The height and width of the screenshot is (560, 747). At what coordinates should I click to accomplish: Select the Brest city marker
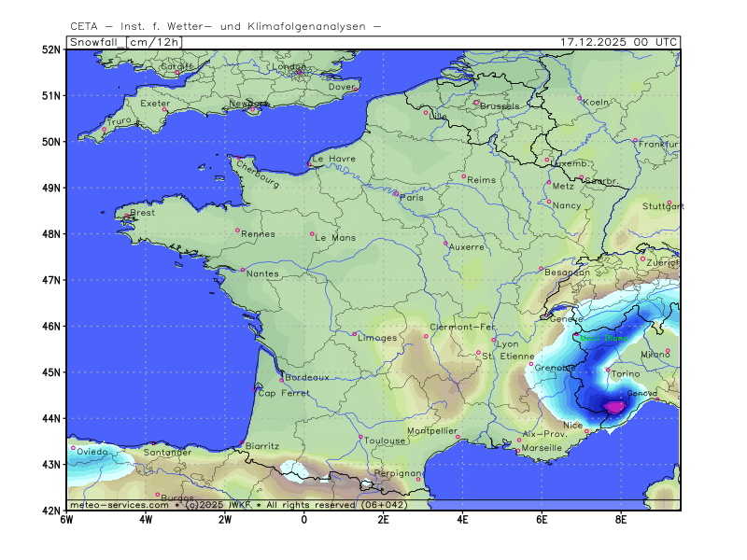pos(127,217)
